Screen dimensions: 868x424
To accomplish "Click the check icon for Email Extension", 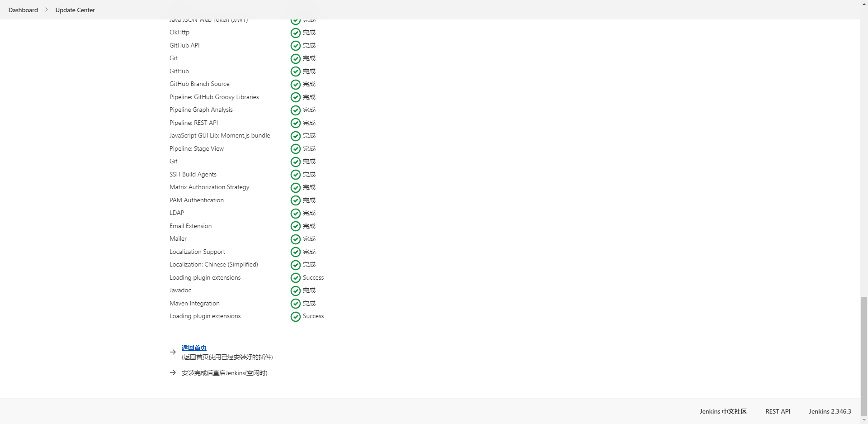I will coord(296,226).
